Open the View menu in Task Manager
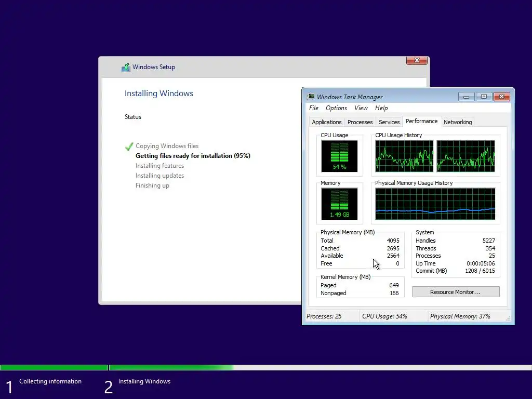The image size is (532, 399). pyautogui.click(x=361, y=108)
